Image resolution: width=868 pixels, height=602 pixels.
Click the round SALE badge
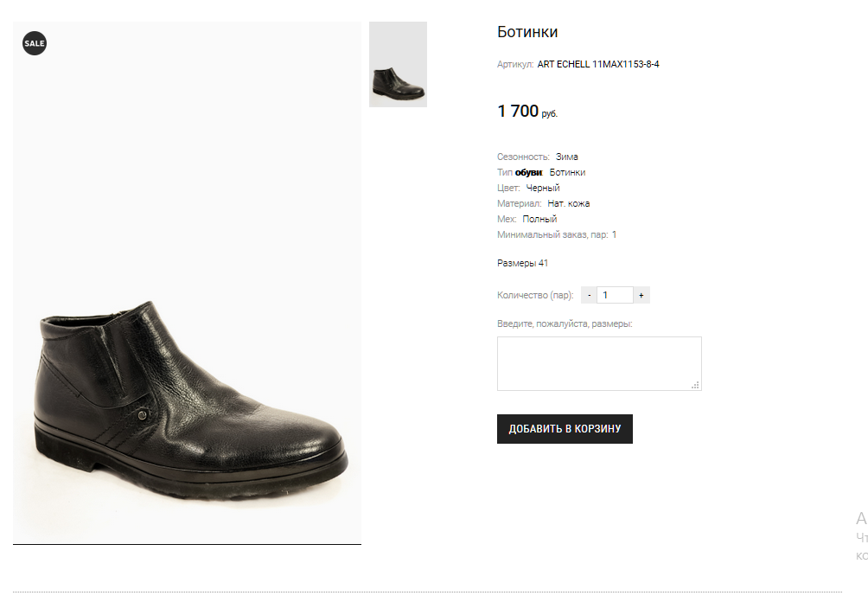coord(35,42)
